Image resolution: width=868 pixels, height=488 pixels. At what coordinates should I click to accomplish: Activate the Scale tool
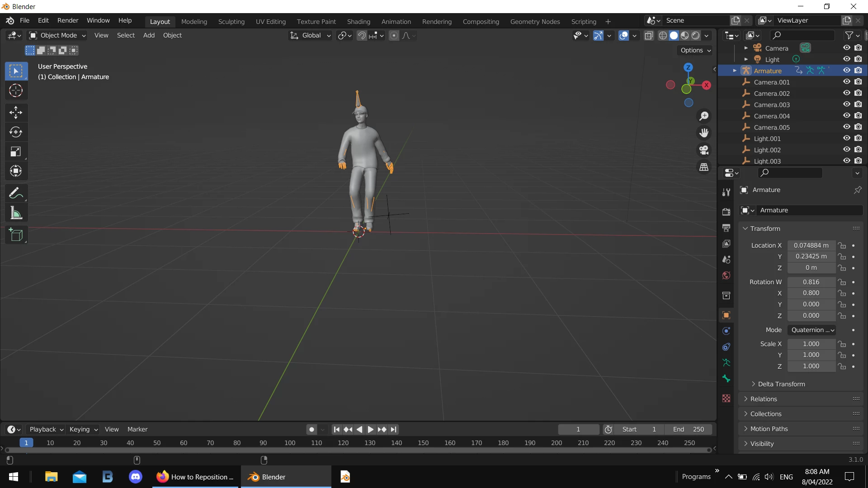pyautogui.click(x=16, y=152)
